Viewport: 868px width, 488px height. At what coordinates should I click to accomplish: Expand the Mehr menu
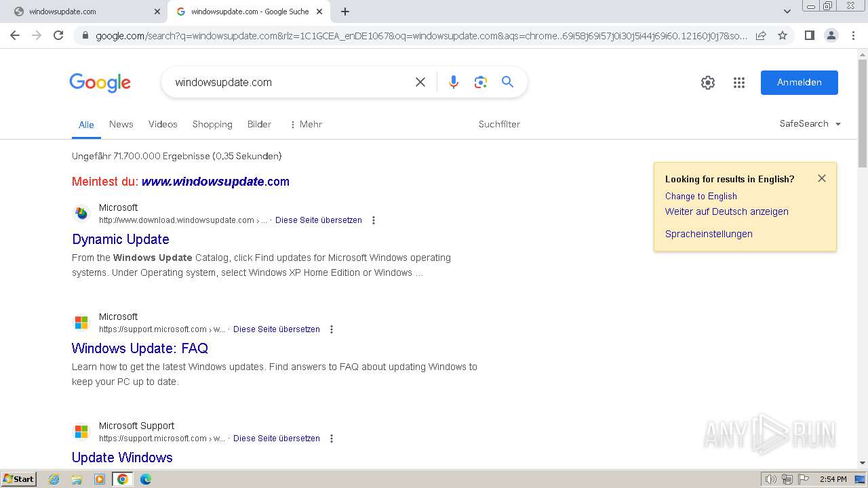(306, 124)
